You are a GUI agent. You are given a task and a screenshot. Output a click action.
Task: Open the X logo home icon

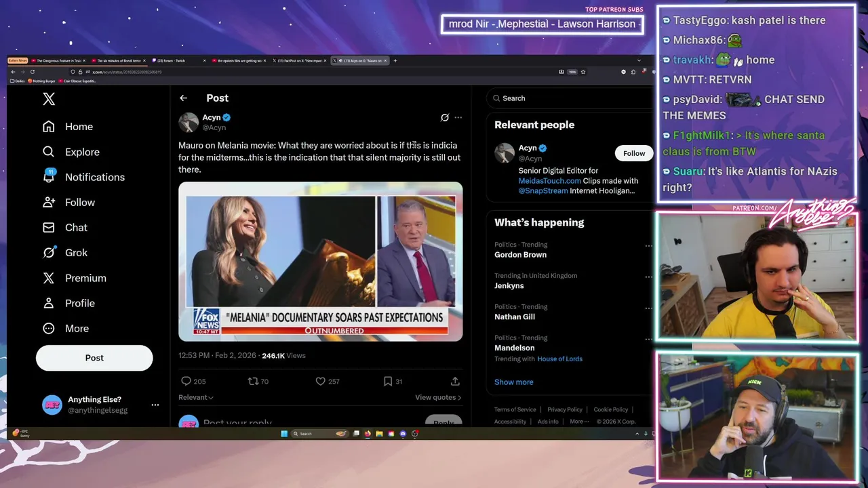coord(49,99)
